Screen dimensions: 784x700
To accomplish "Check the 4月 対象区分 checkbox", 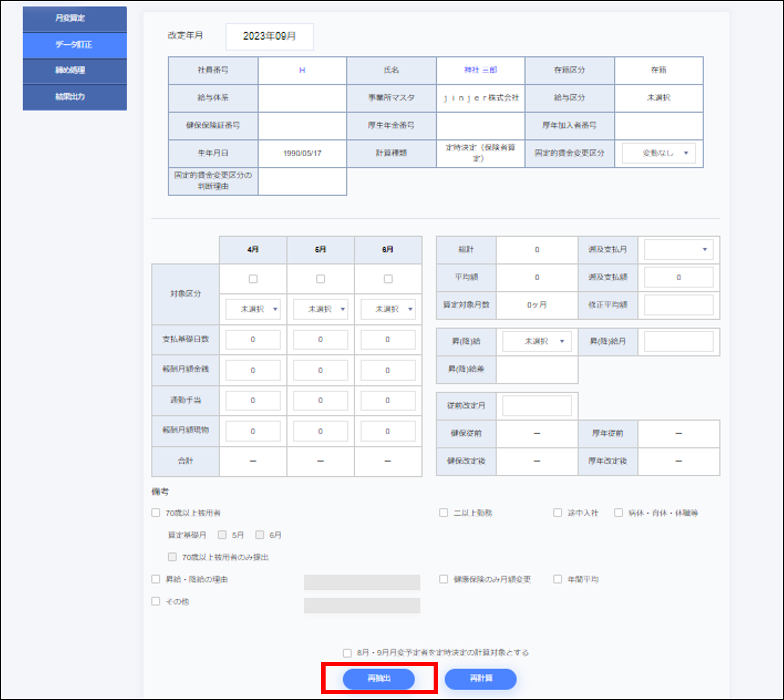I will click(x=253, y=279).
